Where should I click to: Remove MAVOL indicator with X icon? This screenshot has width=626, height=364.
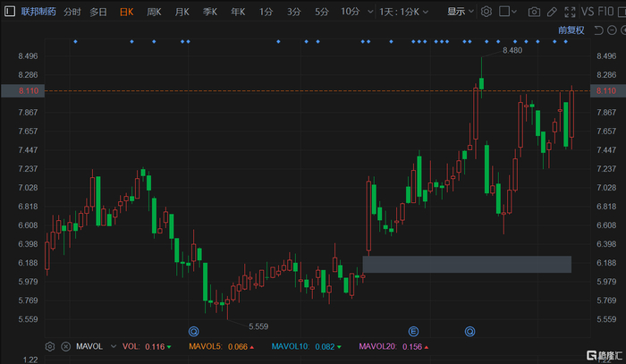pyautogui.click(x=66, y=346)
